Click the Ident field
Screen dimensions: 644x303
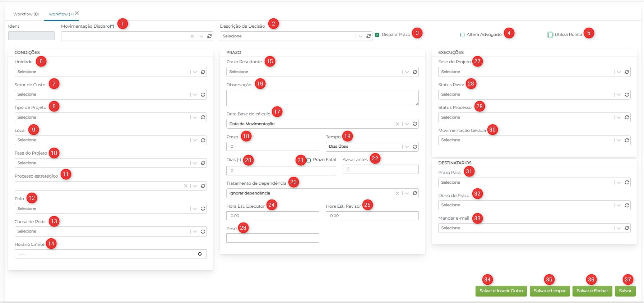(x=31, y=36)
